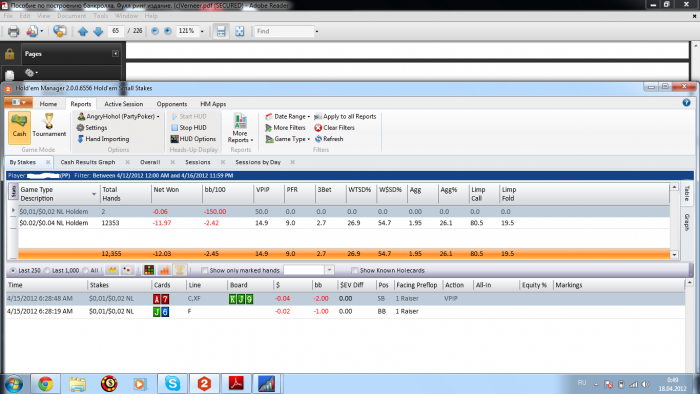The height and width of the screenshot is (394, 700).
Task: Click the Find field in Adobe Reader
Action: [x=284, y=31]
